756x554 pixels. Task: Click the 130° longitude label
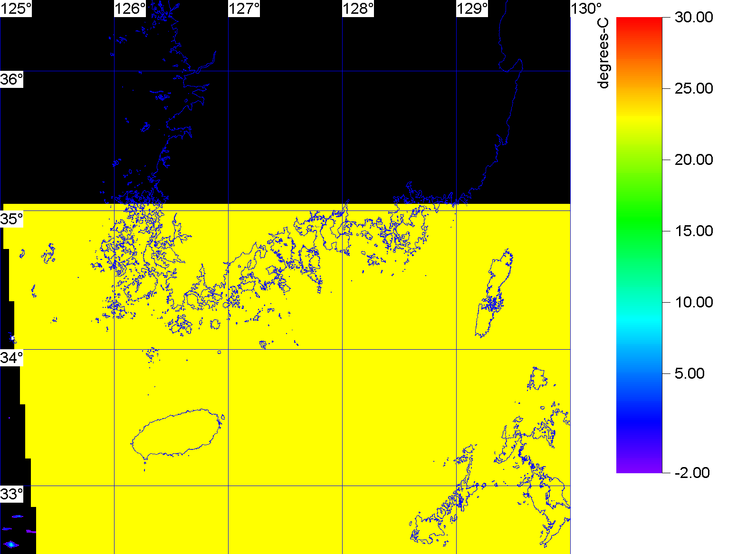(586, 9)
